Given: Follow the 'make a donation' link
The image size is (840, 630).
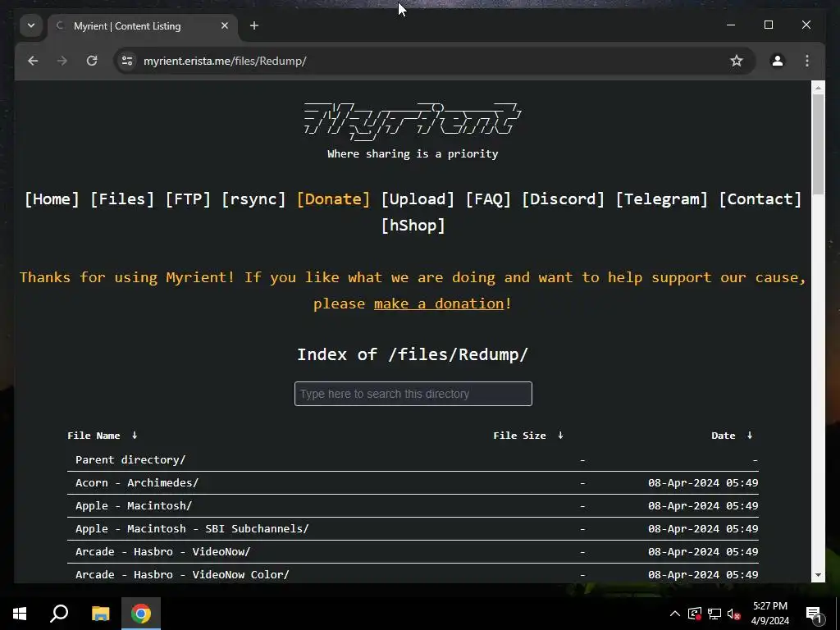Looking at the screenshot, I should (x=439, y=304).
